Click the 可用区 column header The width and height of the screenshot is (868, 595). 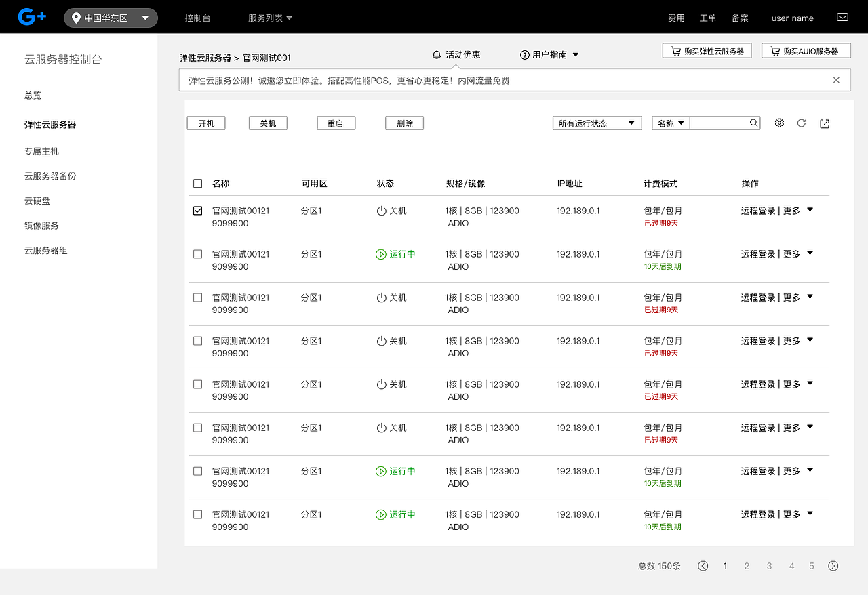pos(314,184)
